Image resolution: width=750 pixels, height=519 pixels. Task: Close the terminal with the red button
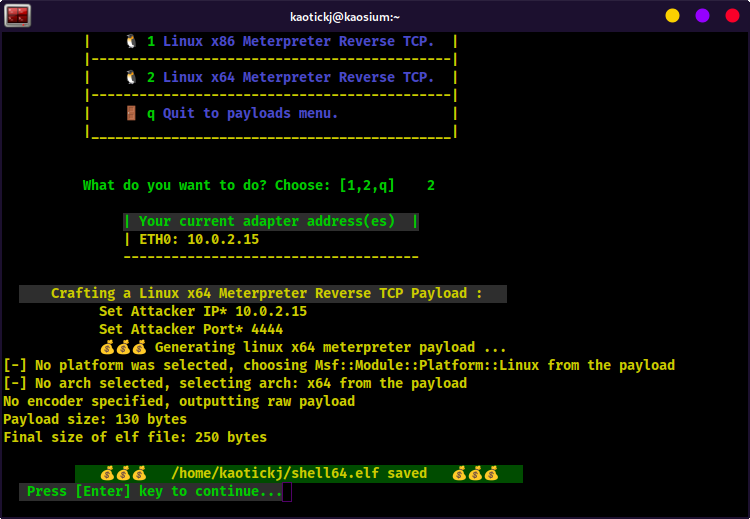tap(732, 16)
